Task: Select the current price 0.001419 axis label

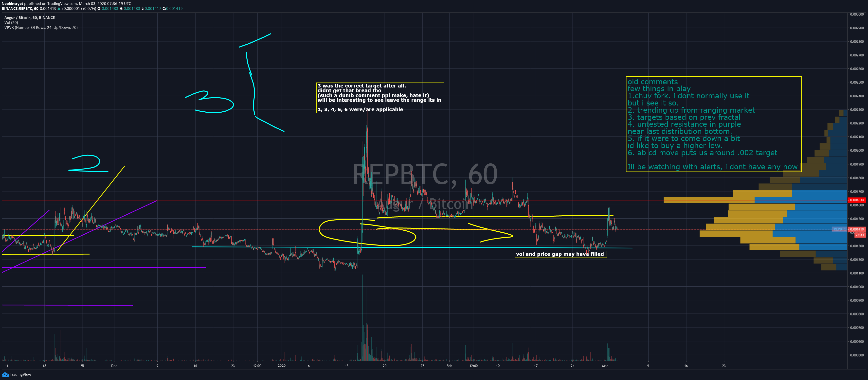Action: pos(857,229)
